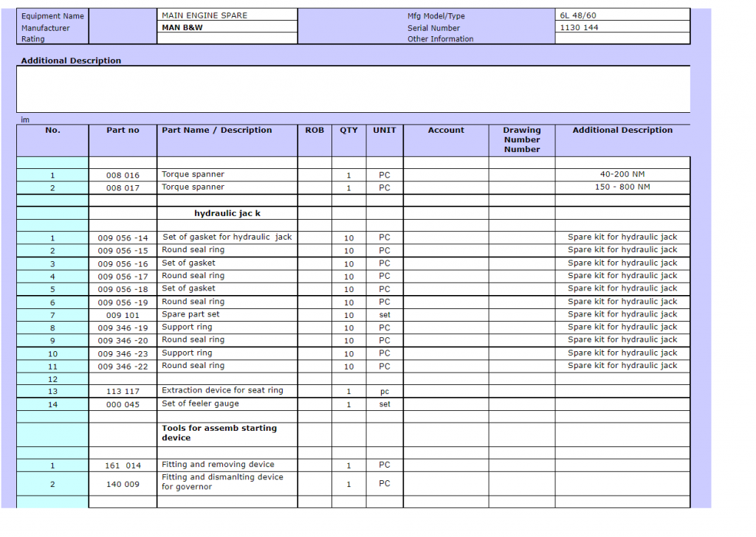Click the Part Name / Description column header

click(x=227, y=131)
